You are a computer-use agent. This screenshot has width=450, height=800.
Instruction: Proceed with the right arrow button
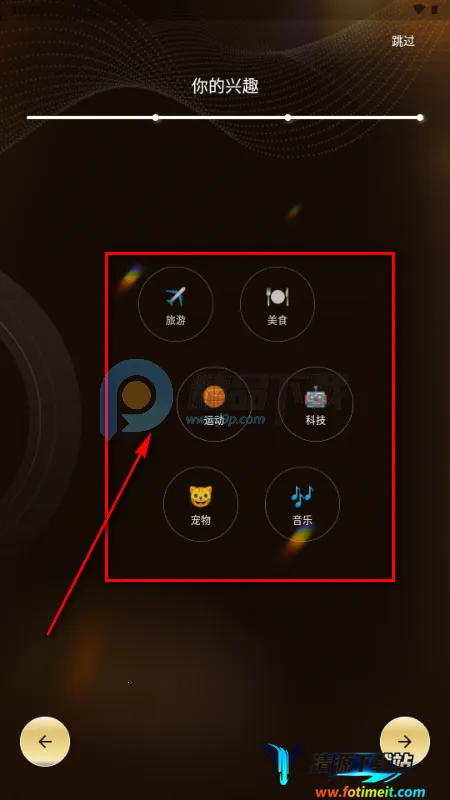405,741
